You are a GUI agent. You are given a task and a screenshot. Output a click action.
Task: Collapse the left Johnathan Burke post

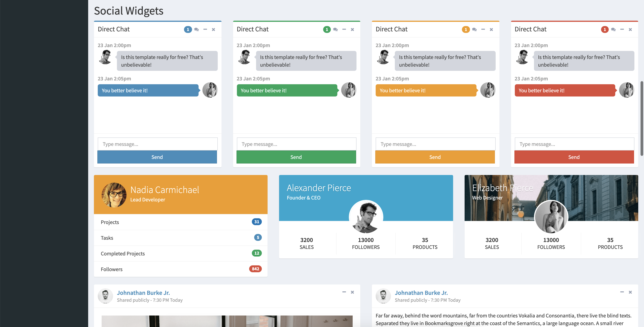[344, 292]
